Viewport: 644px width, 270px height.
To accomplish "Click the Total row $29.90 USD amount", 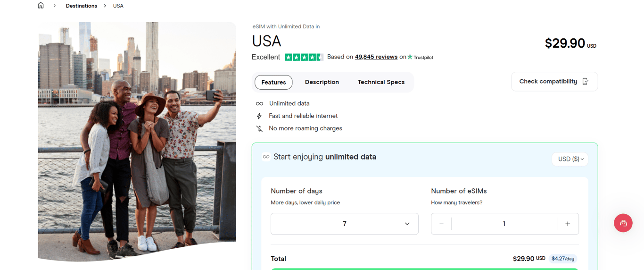I will click(529, 259).
